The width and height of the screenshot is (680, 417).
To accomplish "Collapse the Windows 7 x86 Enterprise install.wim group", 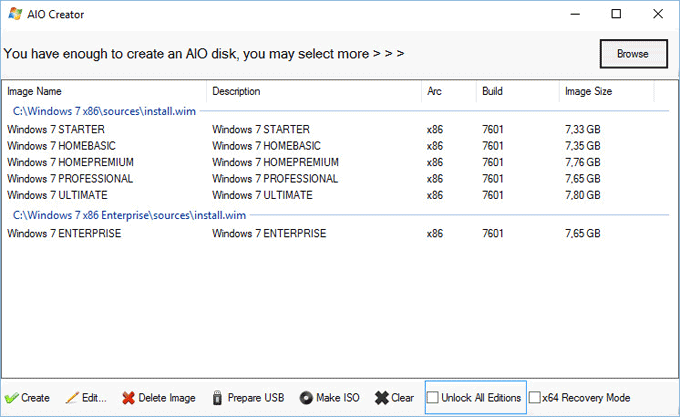I will (129, 215).
